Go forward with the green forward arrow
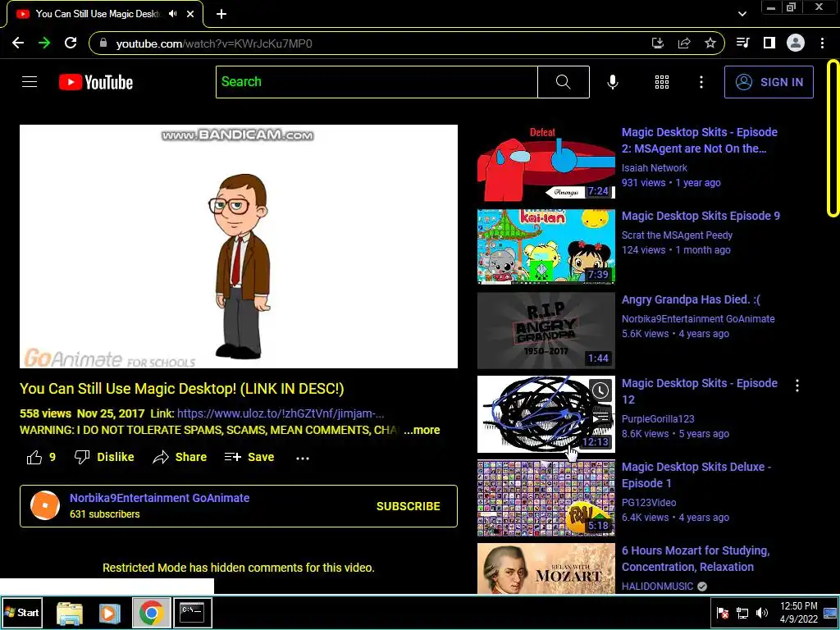 point(44,43)
